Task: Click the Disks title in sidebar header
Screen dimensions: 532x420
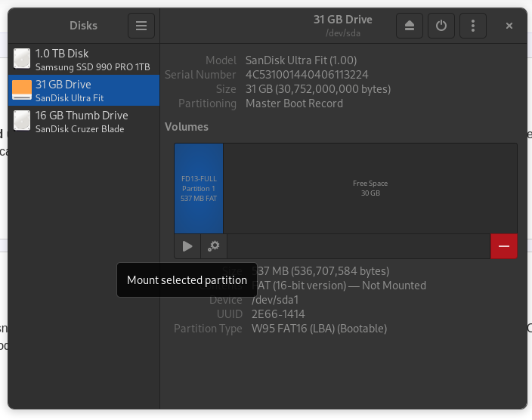Action: click(x=83, y=26)
